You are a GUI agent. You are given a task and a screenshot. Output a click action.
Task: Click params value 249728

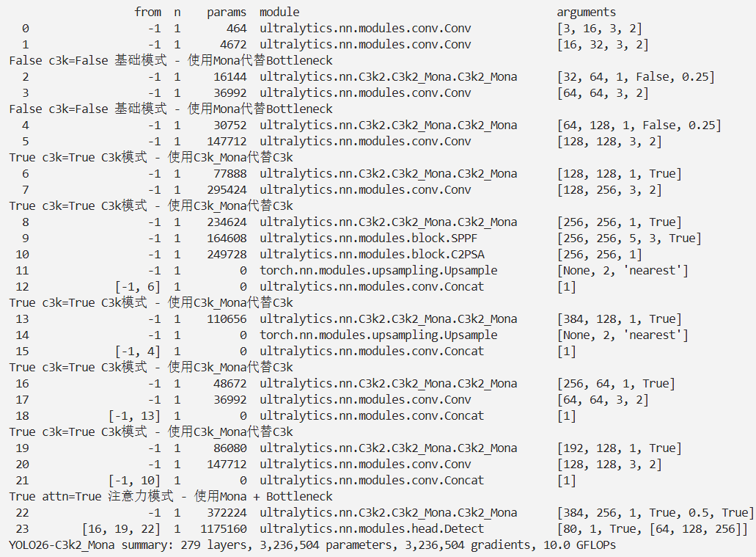tap(227, 255)
